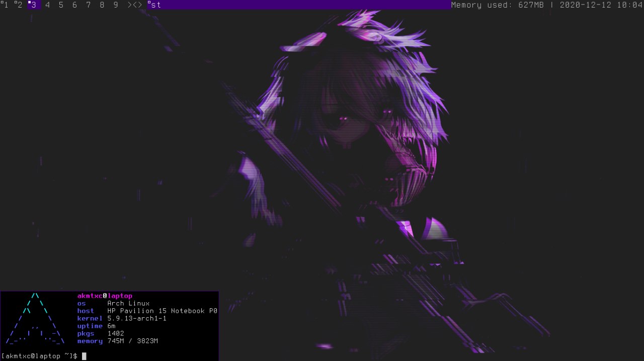The height and width of the screenshot is (361, 644).
Task: Click the 'HP Pavilion 15 Notebook' host value
Action: pos(163,311)
